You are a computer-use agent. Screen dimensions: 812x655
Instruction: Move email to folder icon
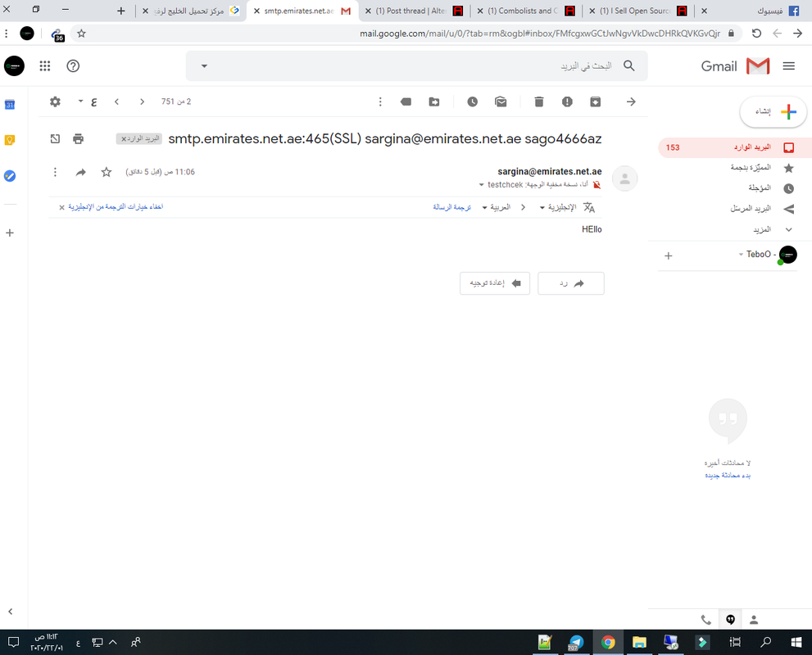click(x=434, y=102)
